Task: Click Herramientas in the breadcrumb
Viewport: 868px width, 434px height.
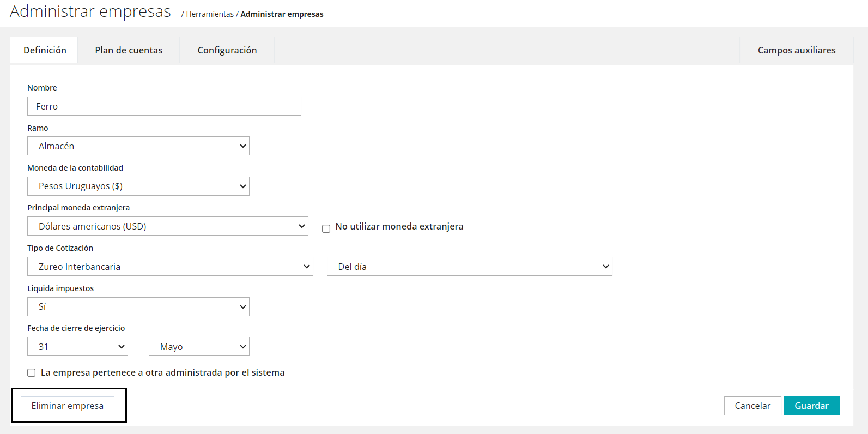Action: click(x=210, y=14)
